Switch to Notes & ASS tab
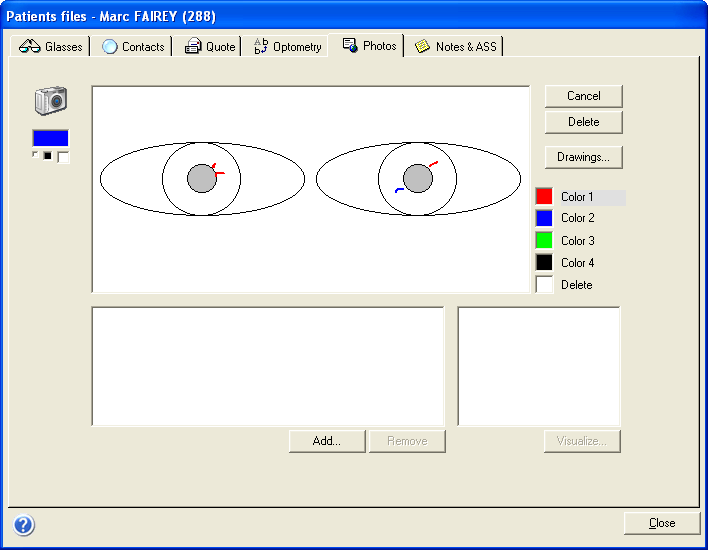The image size is (708, 550). point(455,47)
